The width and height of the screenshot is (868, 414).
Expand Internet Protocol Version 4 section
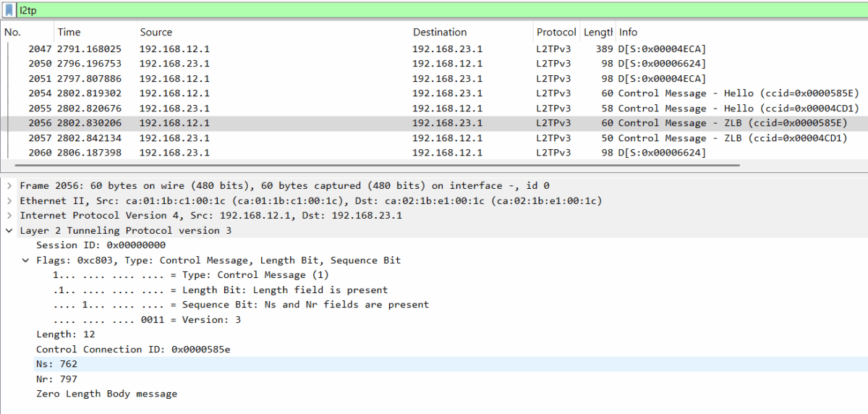point(9,216)
